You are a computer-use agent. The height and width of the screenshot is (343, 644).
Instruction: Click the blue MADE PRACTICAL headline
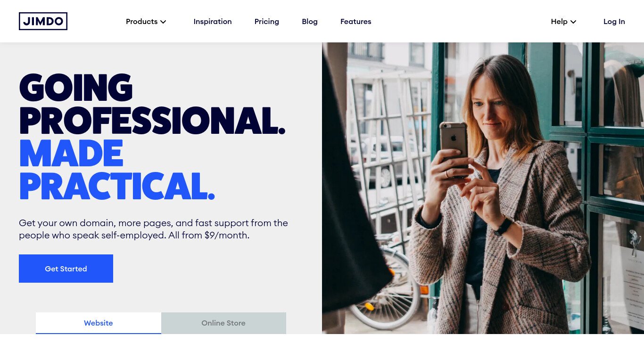tap(117, 170)
